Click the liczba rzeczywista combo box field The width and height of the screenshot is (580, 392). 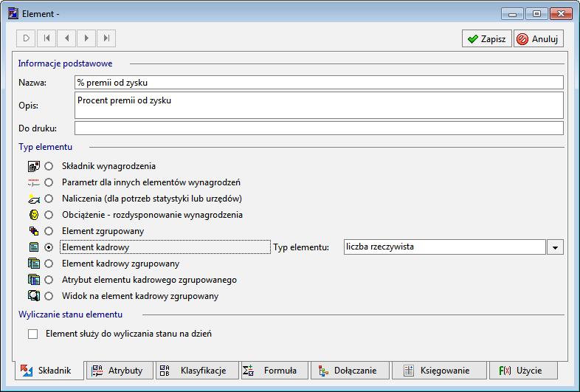click(x=445, y=247)
